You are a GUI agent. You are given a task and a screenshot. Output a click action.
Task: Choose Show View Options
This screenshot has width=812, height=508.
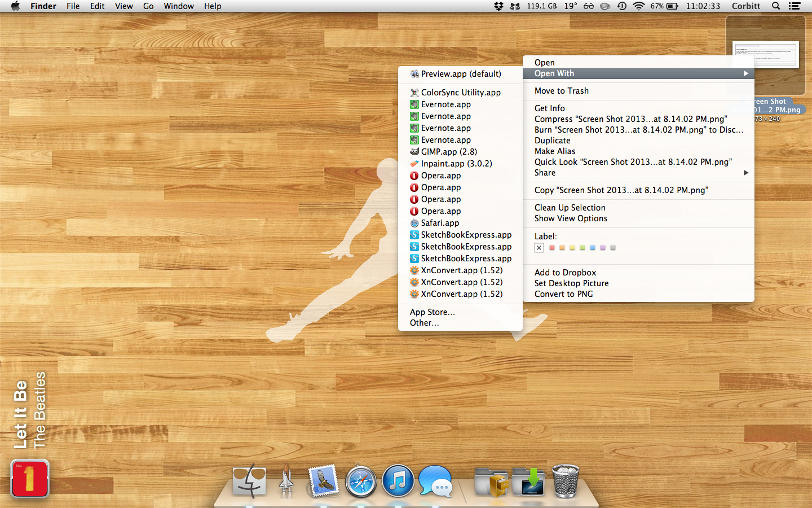pyautogui.click(x=638, y=218)
